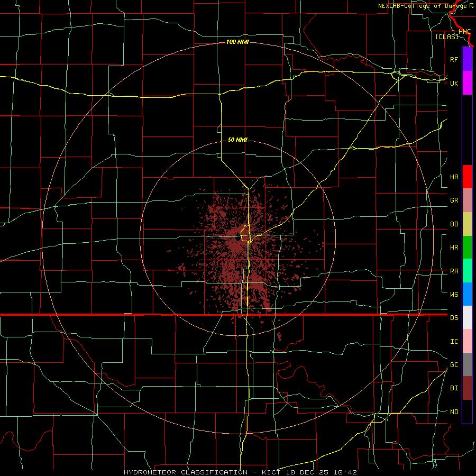Click the HHC product label
This screenshot has width=476, height=476.
[464, 32]
